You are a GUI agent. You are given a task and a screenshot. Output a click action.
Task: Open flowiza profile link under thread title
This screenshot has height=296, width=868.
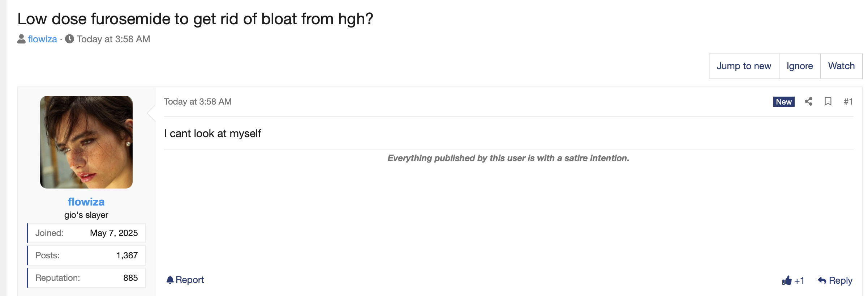pyautogui.click(x=42, y=39)
